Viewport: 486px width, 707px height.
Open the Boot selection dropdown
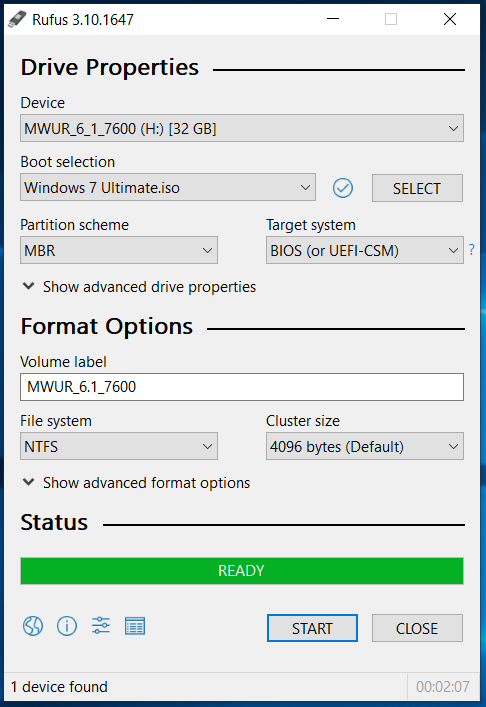(x=168, y=187)
